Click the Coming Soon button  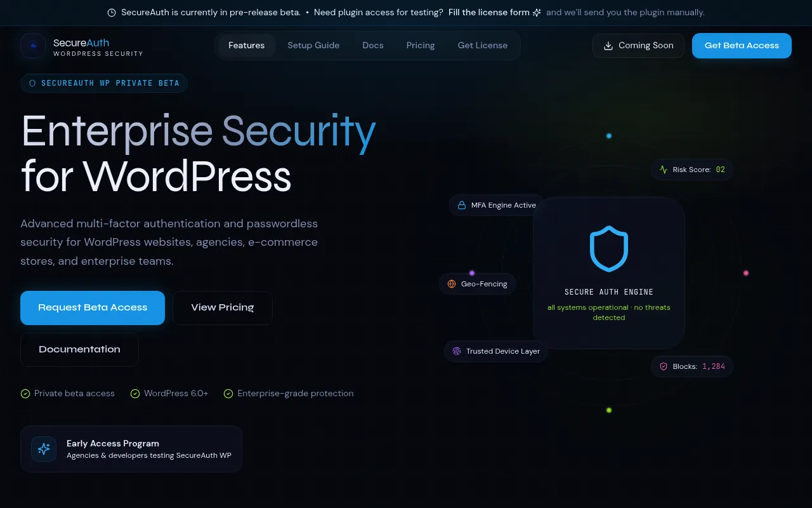click(x=638, y=46)
